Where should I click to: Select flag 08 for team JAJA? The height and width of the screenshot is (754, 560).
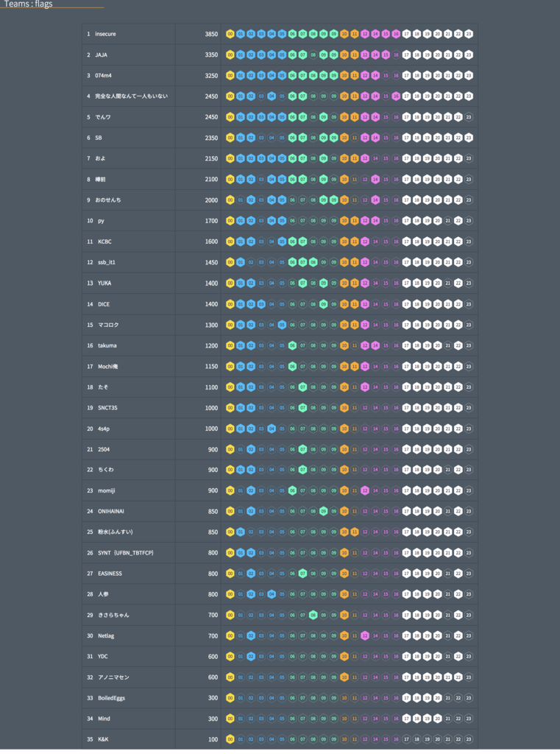point(313,54)
